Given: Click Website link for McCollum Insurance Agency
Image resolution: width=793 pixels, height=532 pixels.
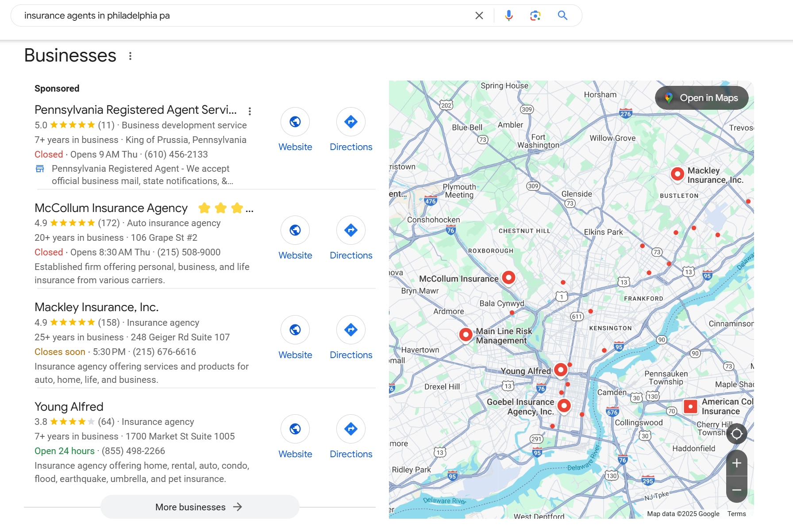Looking at the screenshot, I should tap(295, 255).
